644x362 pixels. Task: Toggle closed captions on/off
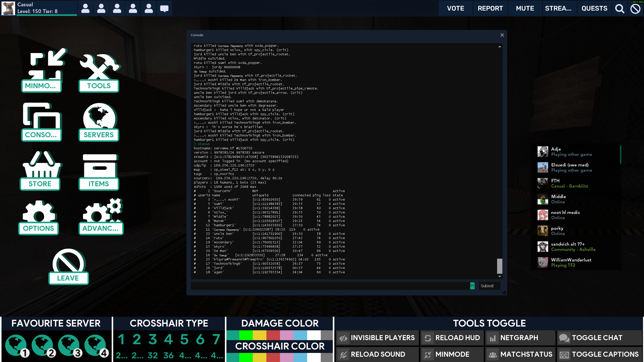tap(599, 354)
